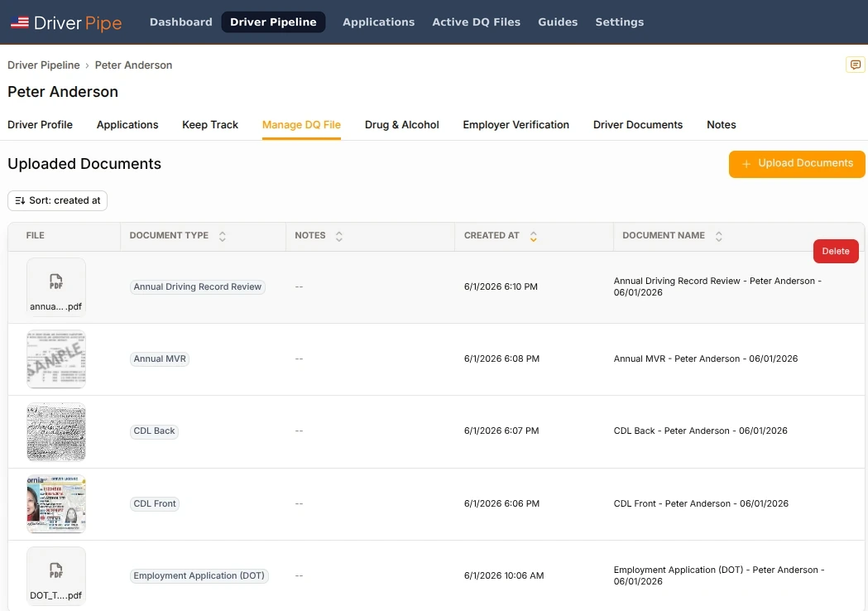Go to Dashboard in top navigation
Screen dimensions: 868x611
181,22
